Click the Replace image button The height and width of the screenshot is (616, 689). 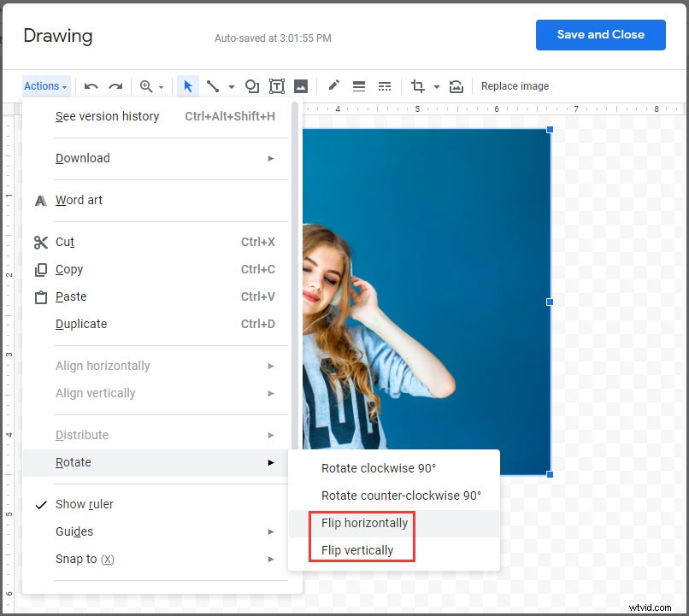point(515,85)
